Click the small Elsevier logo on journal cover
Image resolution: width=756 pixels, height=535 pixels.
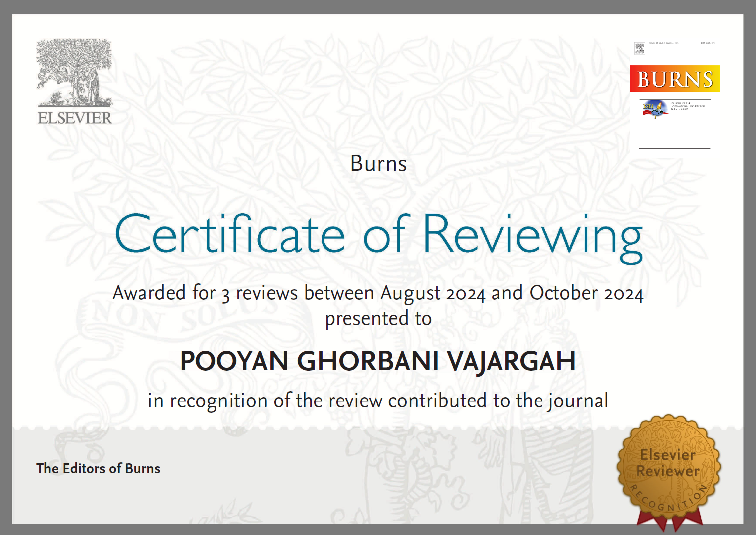639,48
